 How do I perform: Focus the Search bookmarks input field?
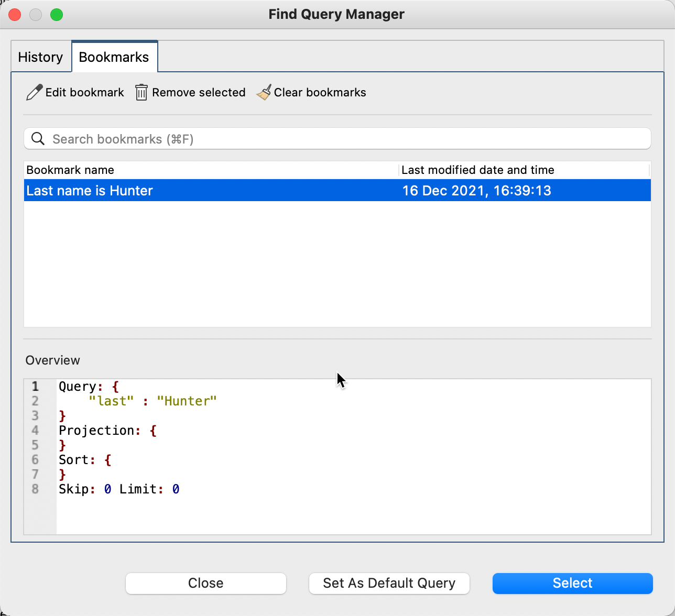coord(346,139)
